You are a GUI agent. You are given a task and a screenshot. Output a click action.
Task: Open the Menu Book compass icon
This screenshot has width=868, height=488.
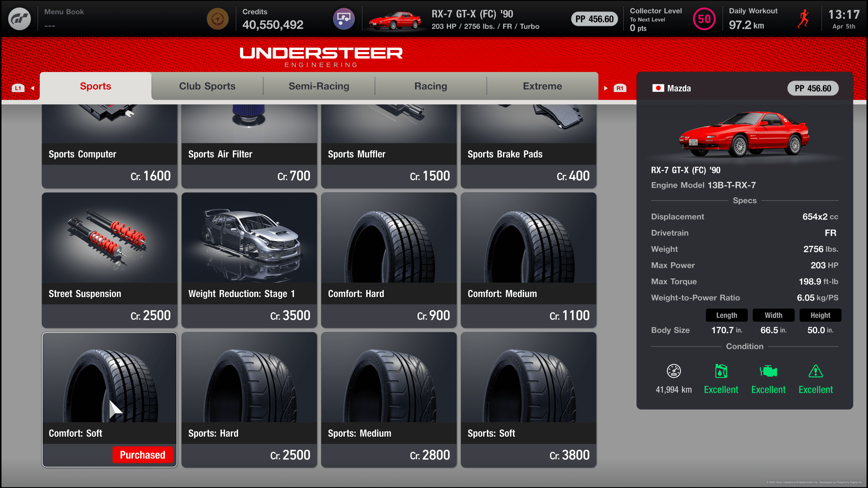click(218, 19)
